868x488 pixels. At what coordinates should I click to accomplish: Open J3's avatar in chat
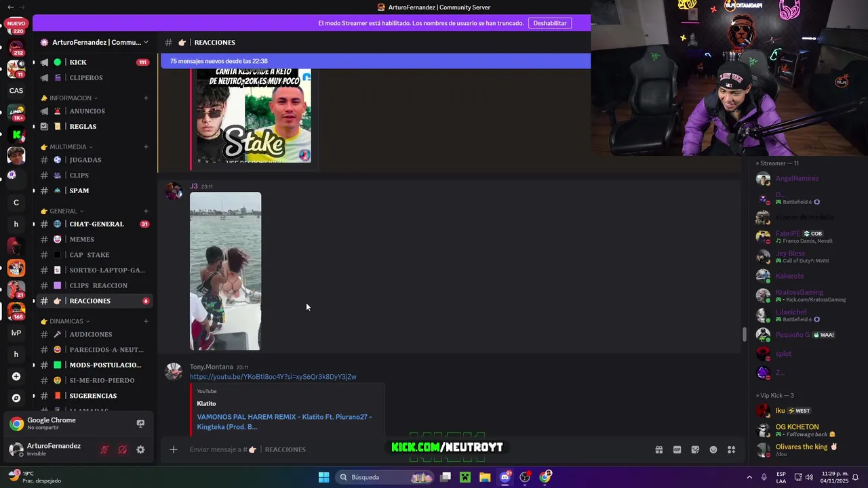pyautogui.click(x=174, y=191)
